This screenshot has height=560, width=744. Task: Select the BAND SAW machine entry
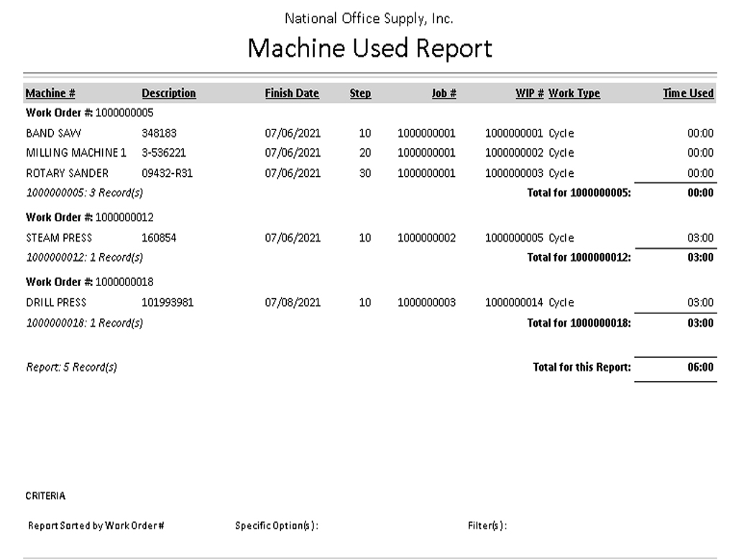(x=53, y=133)
